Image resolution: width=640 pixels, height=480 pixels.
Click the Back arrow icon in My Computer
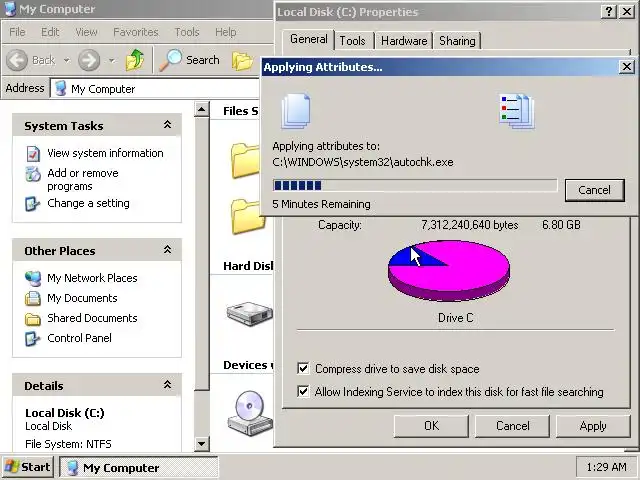pos(17,60)
